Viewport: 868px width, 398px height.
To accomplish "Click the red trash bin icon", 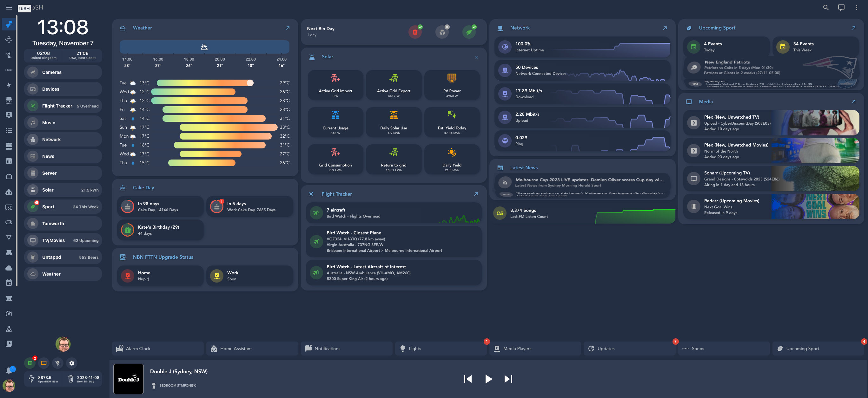I will (x=415, y=32).
